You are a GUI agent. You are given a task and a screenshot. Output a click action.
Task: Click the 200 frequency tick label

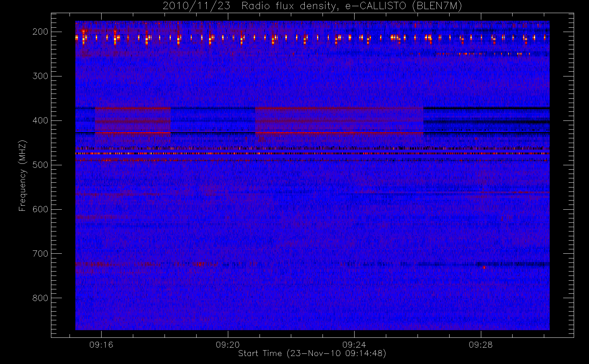[40, 32]
